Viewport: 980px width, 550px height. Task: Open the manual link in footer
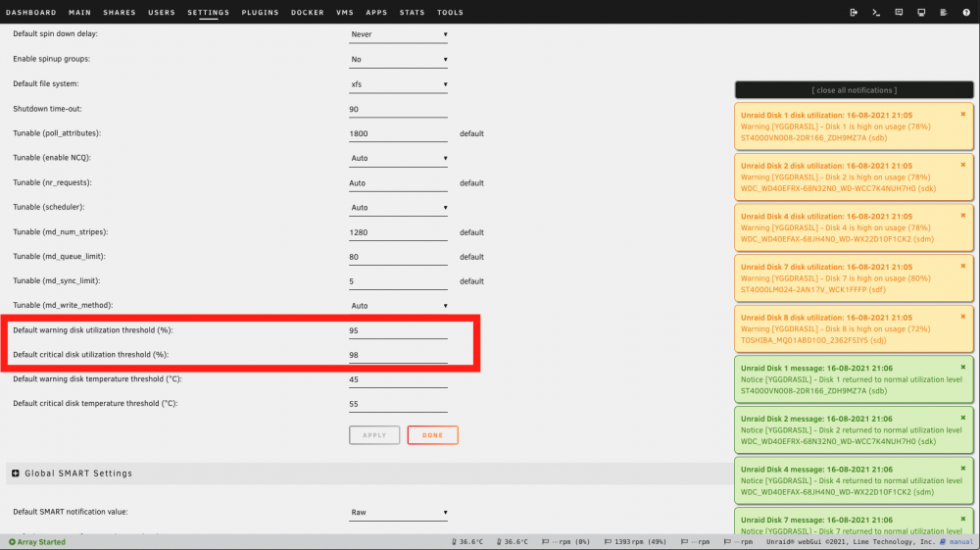click(956, 542)
